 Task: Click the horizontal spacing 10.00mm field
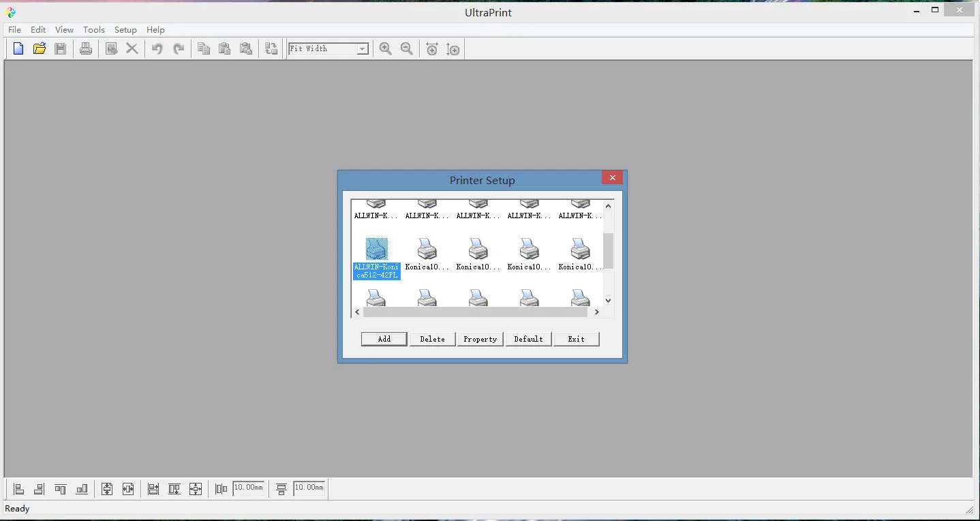click(x=249, y=488)
